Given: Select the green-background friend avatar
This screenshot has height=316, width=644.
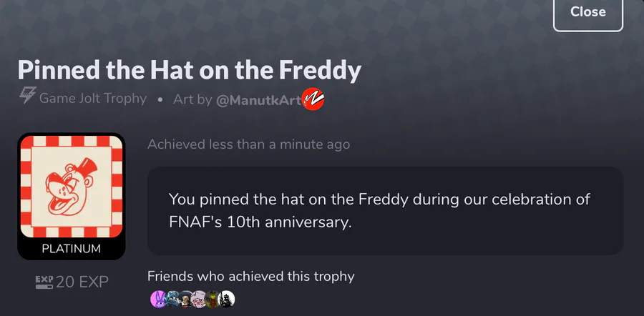Looking at the screenshot, I should point(213,299).
